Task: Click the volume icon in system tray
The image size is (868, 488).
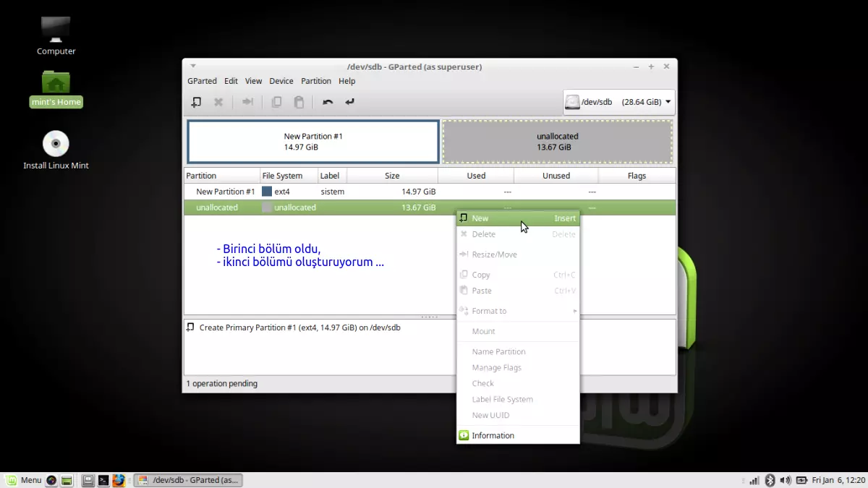Action: tap(786, 480)
